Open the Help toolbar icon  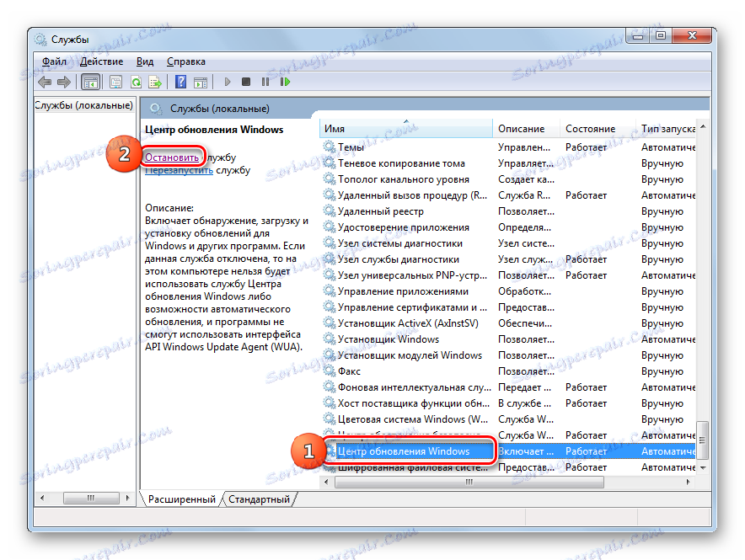(x=180, y=82)
